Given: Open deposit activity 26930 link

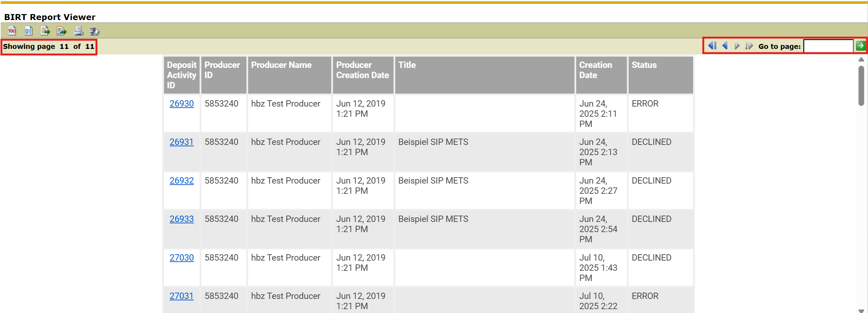Looking at the screenshot, I should point(182,104).
